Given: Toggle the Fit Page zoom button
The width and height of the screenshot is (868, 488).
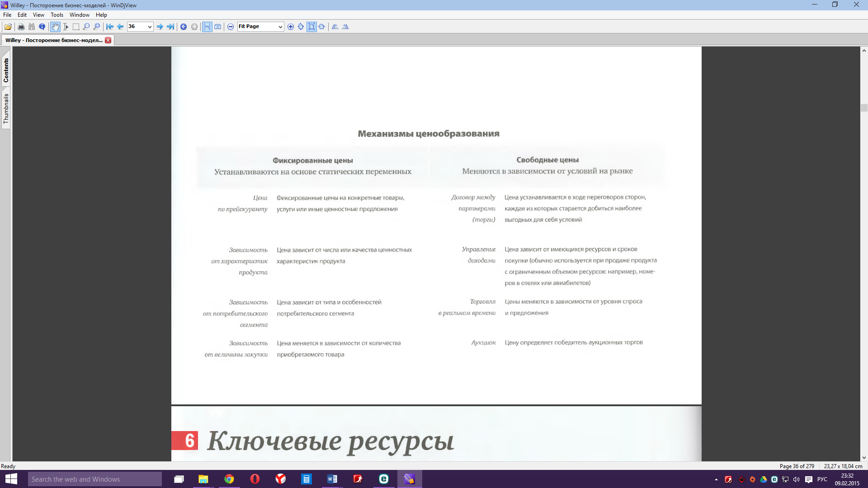Looking at the screenshot, I should pos(311,27).
